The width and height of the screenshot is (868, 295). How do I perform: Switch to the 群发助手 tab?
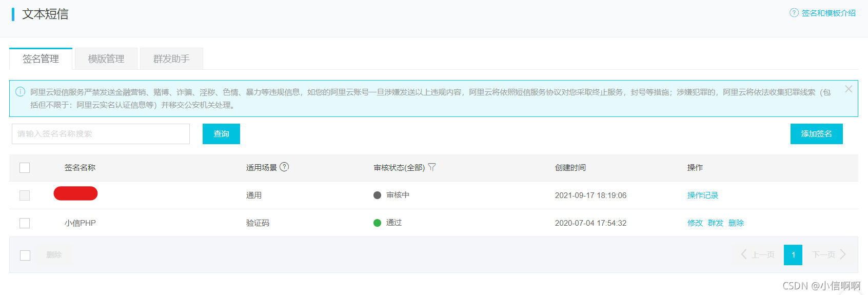[171, 58]
